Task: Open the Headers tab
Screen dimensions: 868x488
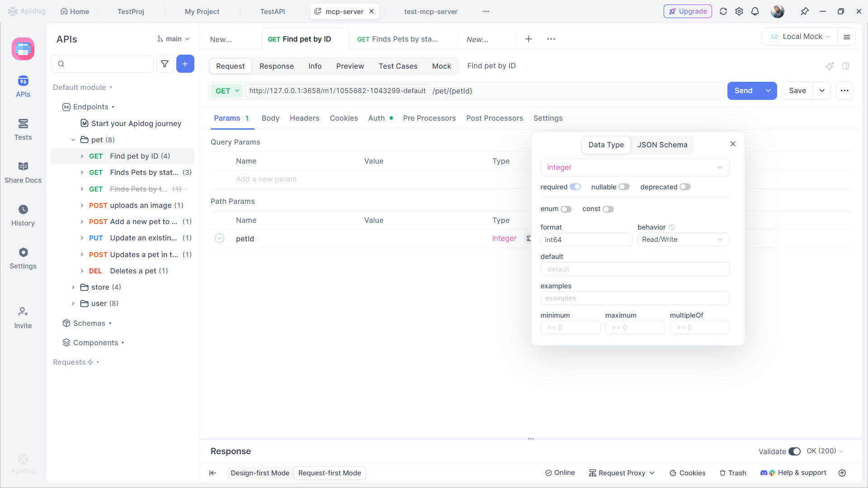Action: [x=304, y=118]
